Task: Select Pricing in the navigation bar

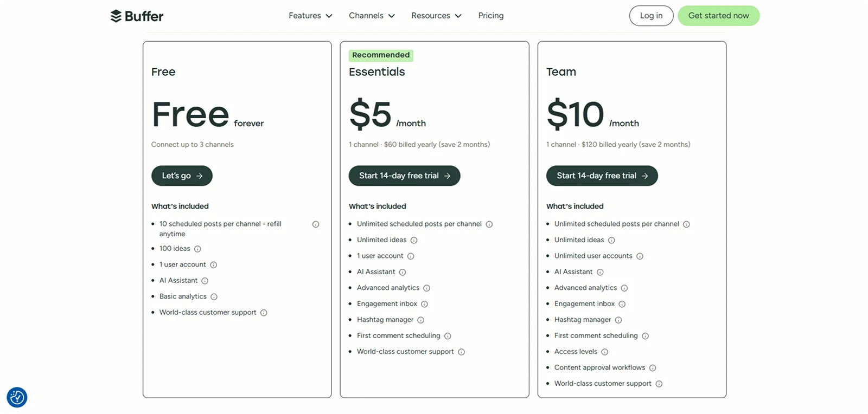Action: coord(490,16)
